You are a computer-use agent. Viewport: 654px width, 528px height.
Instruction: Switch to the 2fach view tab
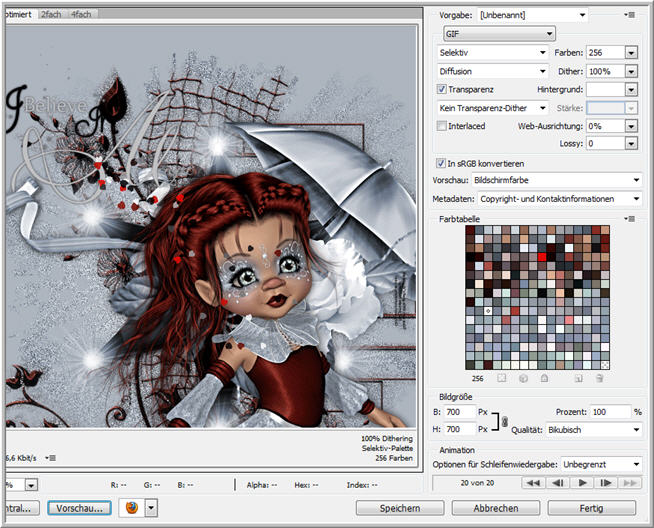(x=51, y=14)
